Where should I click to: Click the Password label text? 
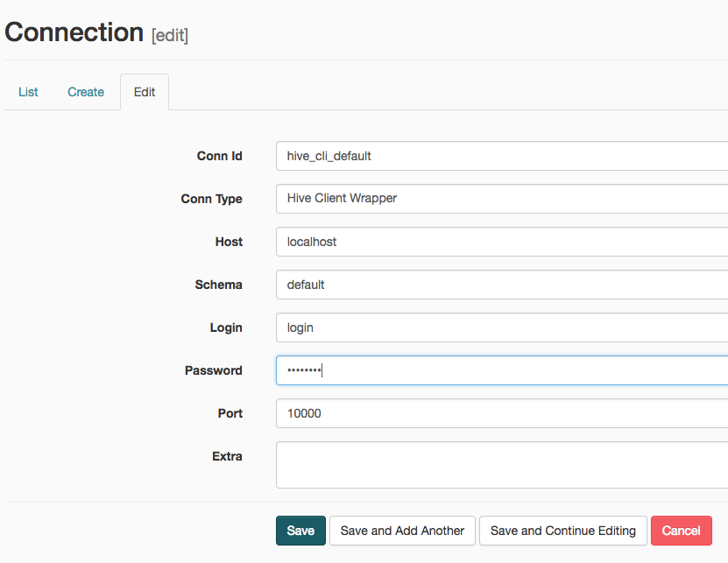[x=213, y=370]
